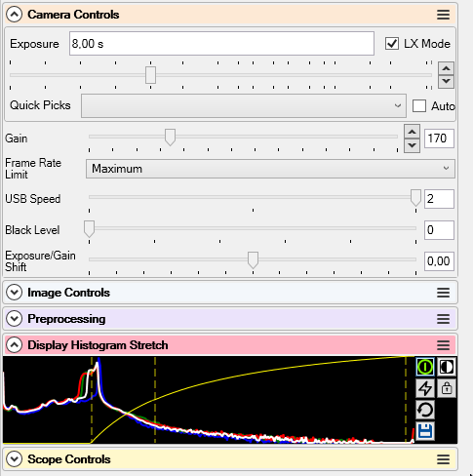Click the histogram lock icon

pyautogui.click(x=447, y=388)
